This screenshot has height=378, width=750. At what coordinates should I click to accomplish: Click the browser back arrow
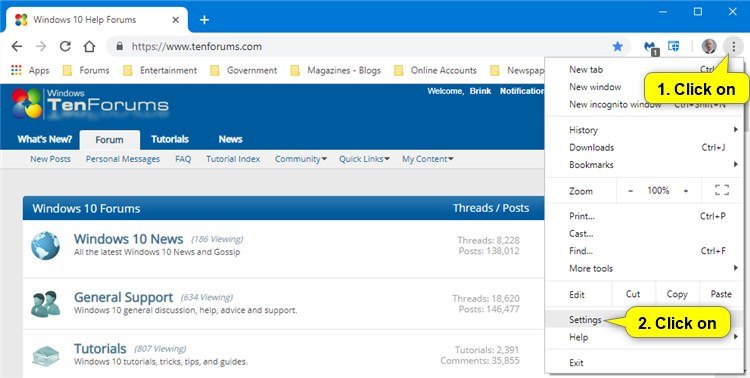click(x=17, y=46)
